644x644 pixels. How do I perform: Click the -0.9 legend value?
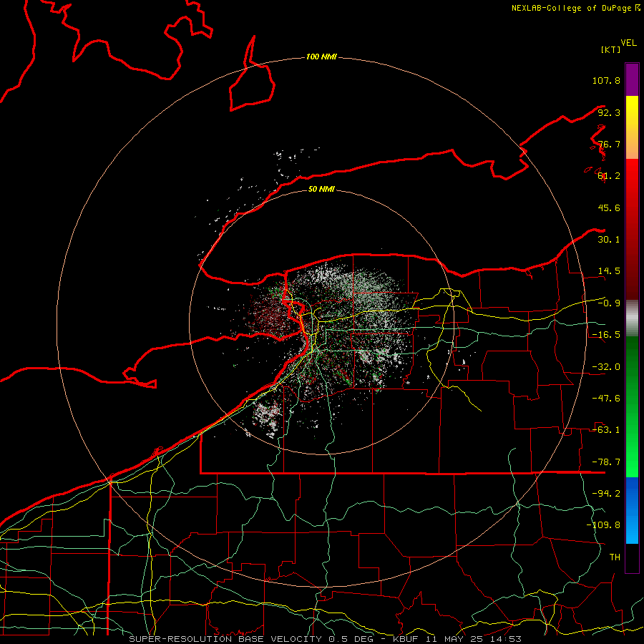click(x=609, y=303)
